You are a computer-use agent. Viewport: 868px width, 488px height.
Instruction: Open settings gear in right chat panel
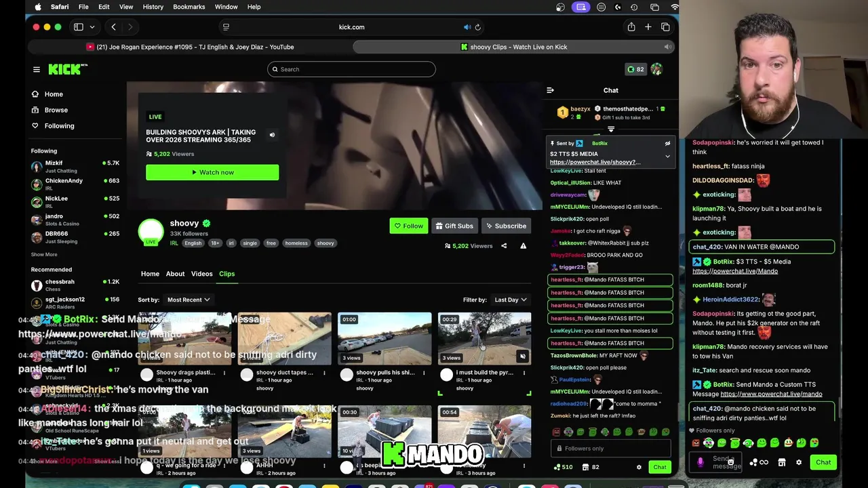pos(799,462)
